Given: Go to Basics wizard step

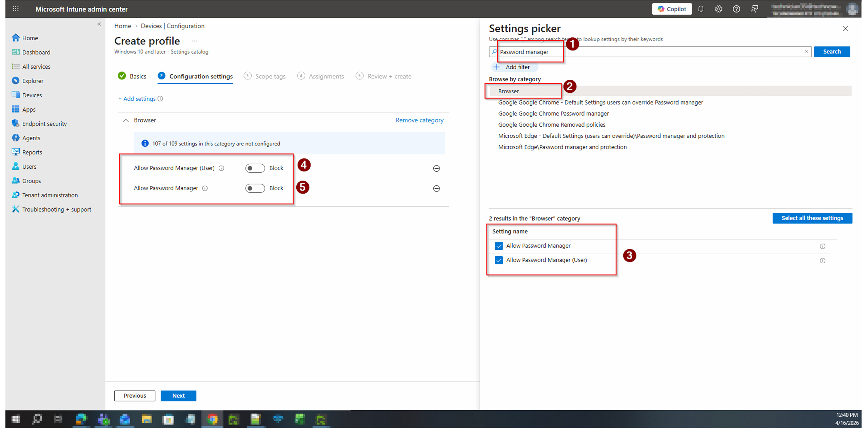Looking at the screenshot, I should click(x=132, y=76).
